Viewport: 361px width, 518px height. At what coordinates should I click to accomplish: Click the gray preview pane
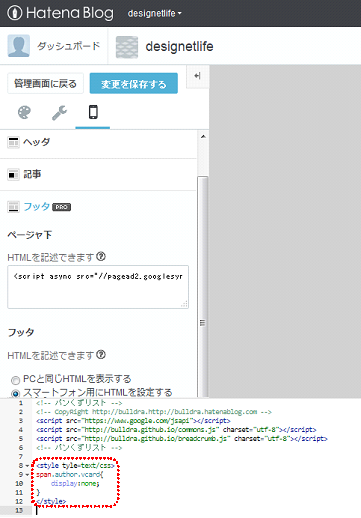tap(285, 231)
